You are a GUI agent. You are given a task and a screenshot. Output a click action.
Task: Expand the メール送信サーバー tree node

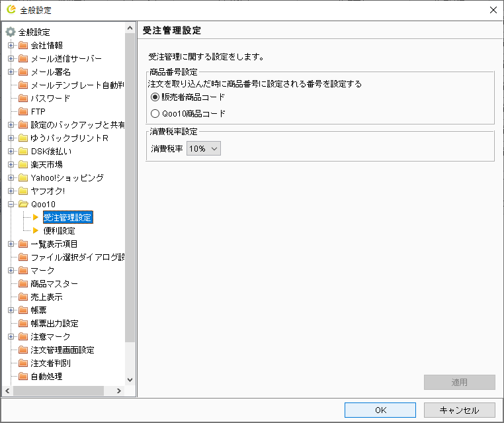pyautogui.click(x=11, y=58)
